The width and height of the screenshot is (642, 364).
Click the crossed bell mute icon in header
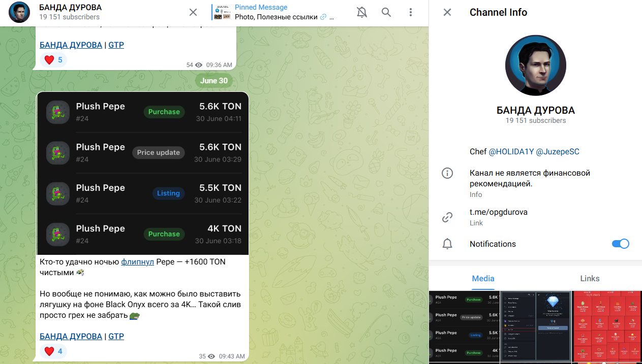(362, 12)
